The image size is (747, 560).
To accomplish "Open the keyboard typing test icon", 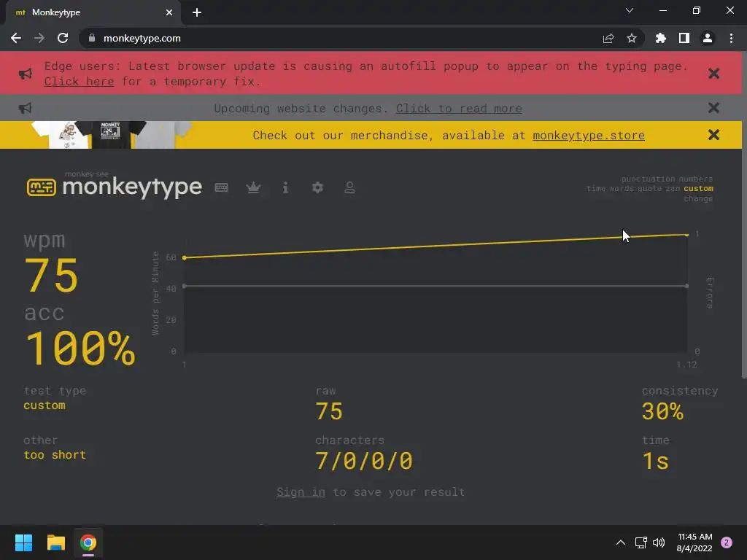I will pos(221,187).
